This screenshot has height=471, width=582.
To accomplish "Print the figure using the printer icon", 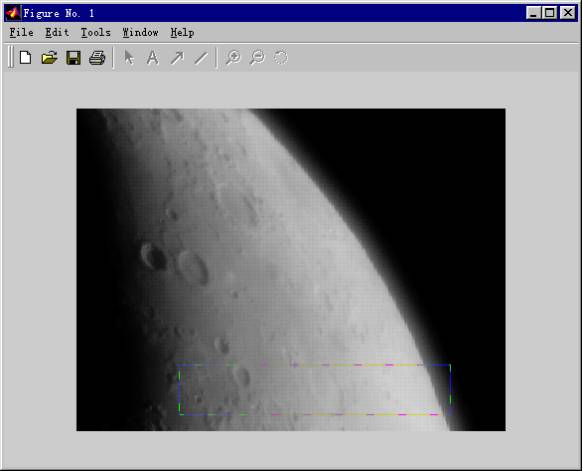I will click(97, 58).
